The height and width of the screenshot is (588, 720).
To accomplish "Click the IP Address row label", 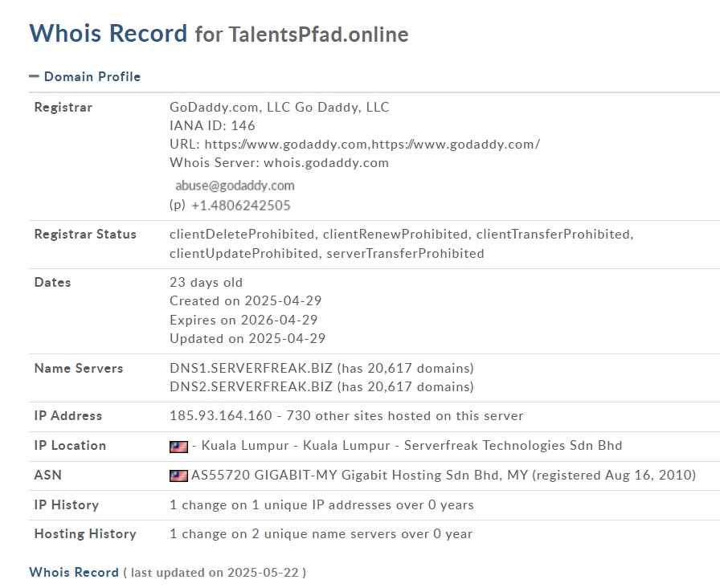I will pyautogui.click(x=68, y=416).
